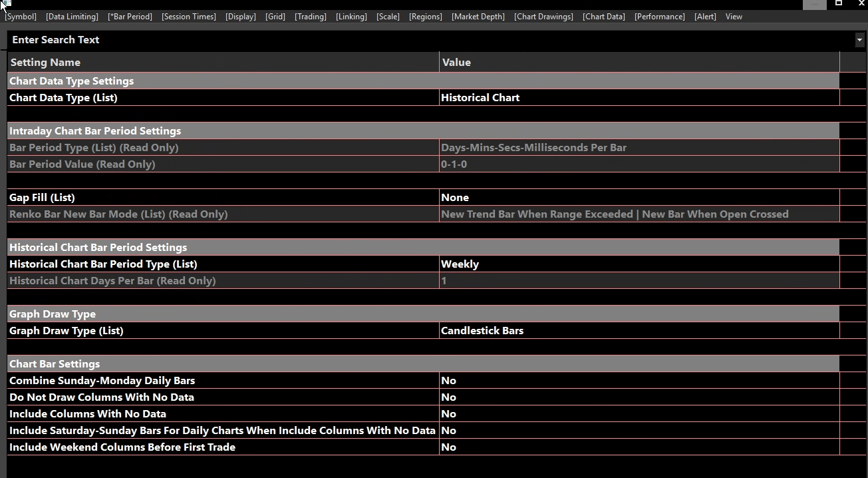Open the [Grid] tab

click(275, 17)
